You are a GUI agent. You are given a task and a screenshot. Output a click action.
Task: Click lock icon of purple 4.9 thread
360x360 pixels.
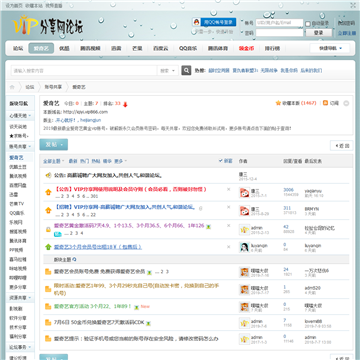[48, 229]
